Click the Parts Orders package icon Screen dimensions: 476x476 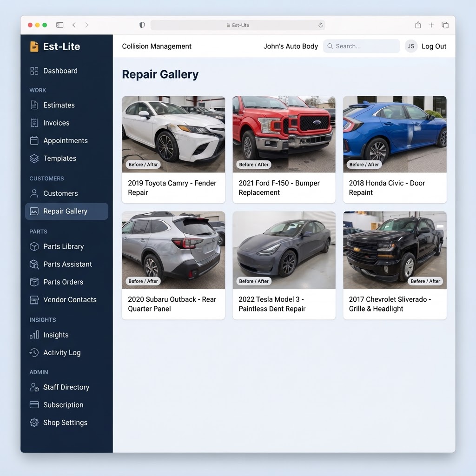coord(34,282)
